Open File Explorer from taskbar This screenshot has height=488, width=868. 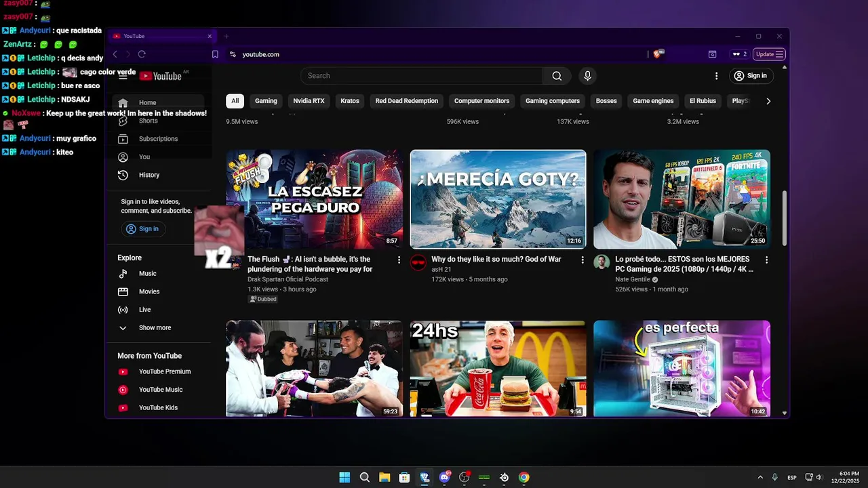(x=384, y=477)
